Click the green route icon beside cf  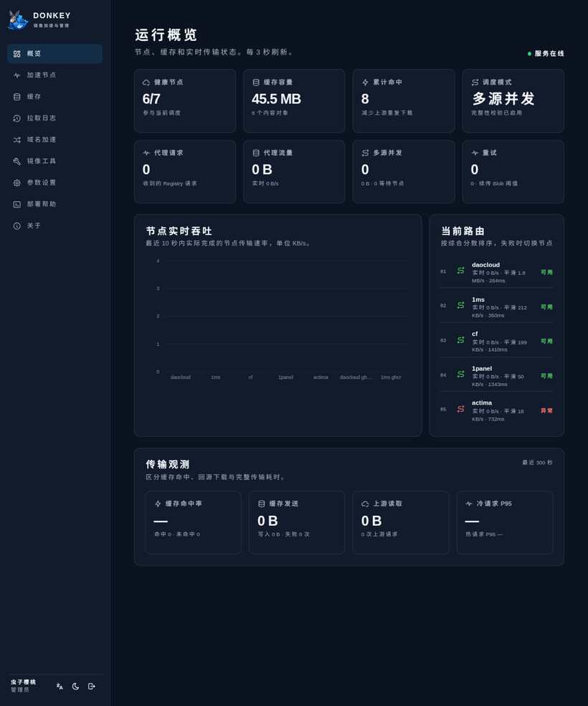click(460, 340)
